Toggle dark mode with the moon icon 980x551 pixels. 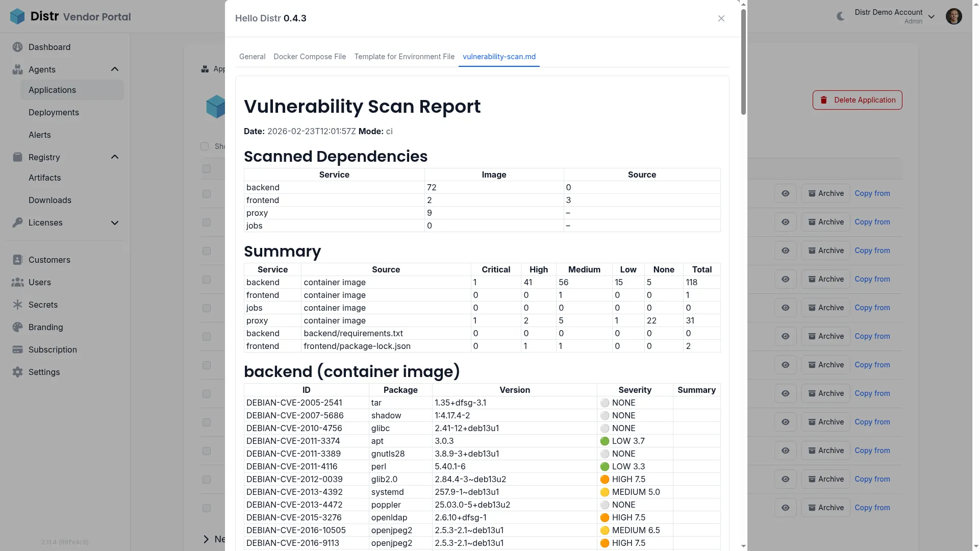840,16
